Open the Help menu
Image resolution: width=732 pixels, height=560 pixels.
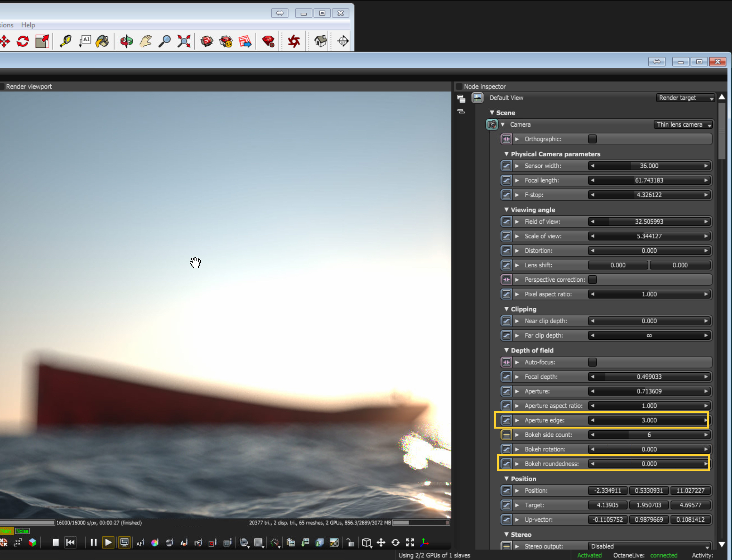click(x=28, y=25)
